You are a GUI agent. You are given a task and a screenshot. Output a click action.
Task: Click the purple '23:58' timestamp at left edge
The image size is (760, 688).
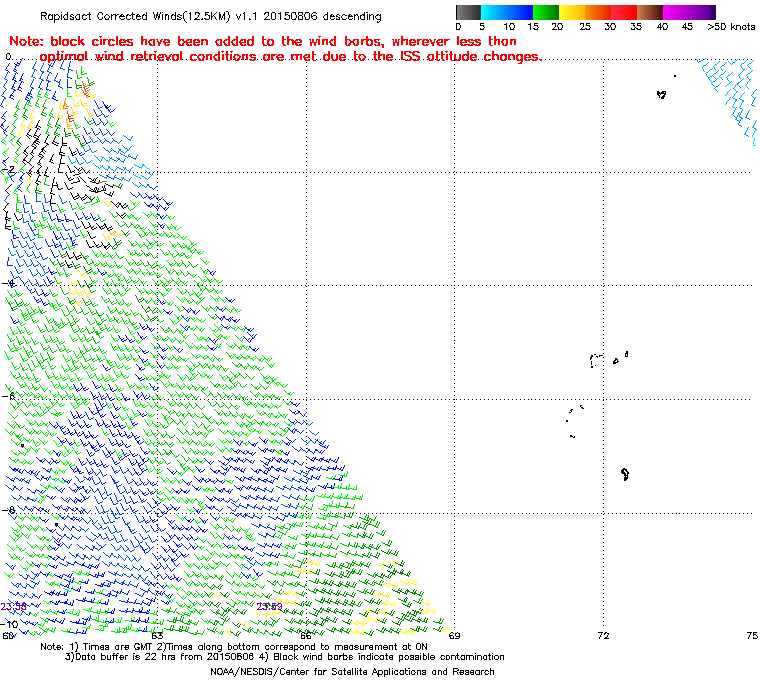point(14,607)
